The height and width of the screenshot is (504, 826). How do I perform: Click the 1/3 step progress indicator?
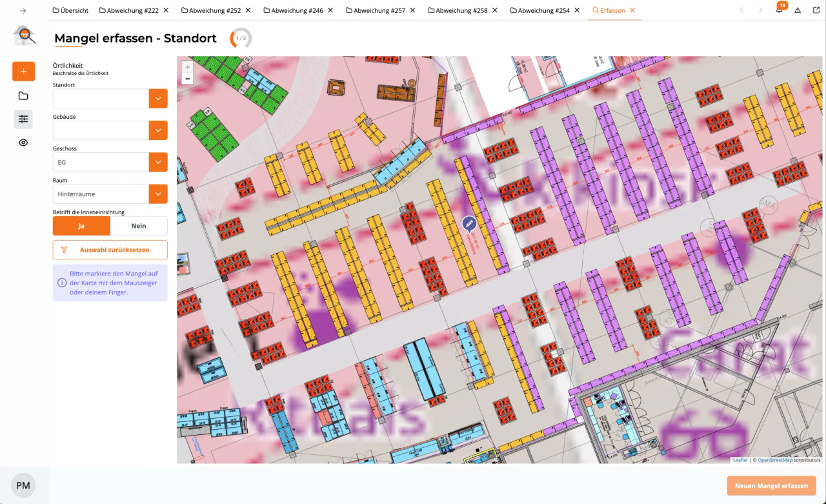tap(241, 39)
